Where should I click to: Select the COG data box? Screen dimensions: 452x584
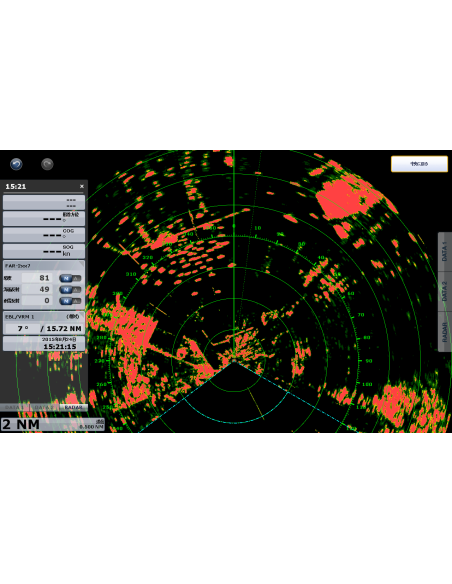tap(44, 235)
